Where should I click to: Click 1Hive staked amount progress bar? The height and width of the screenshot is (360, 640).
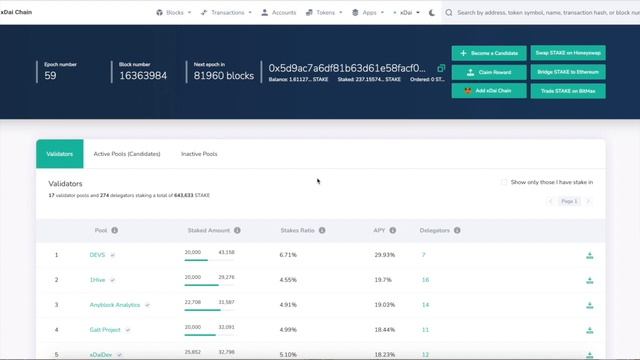point(209,285)
